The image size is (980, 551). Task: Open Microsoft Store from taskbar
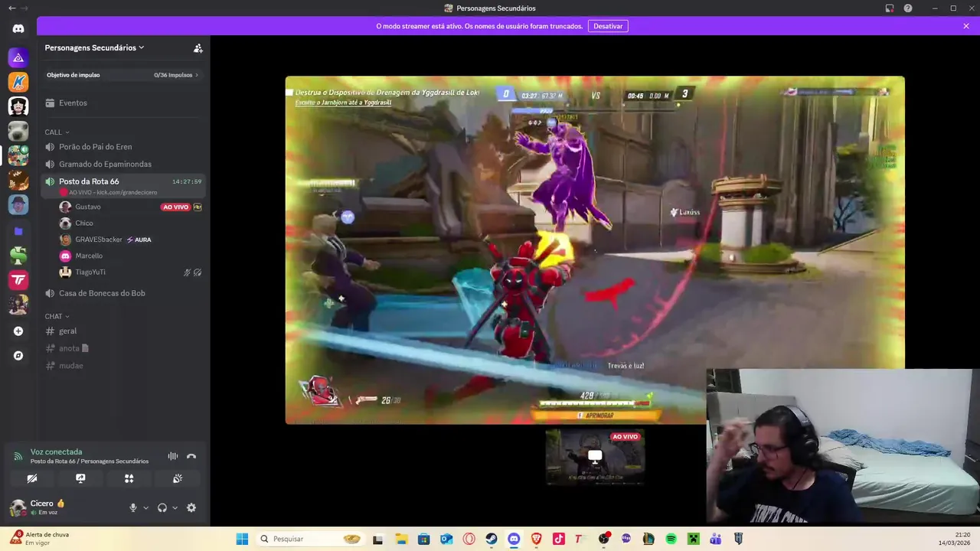pyautogui.click(x=423, y=539)
